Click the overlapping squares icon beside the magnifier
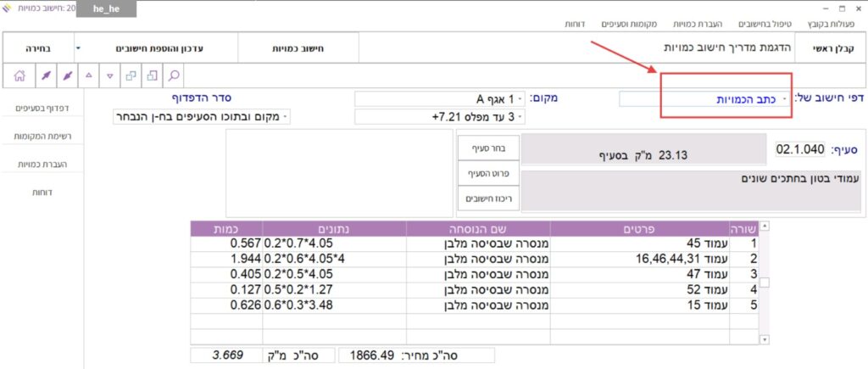The height and width of the screenshot is (369, 868). tap(153, 75)
